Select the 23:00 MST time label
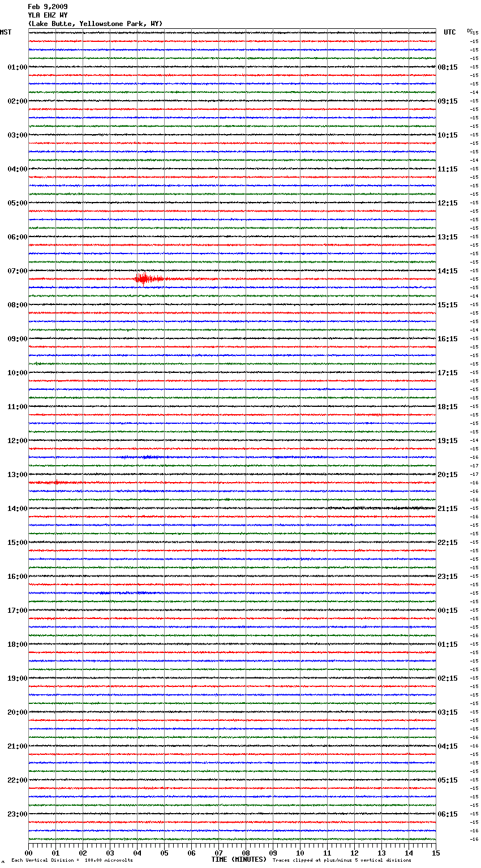Screen dimensions: 481x868 pyautogui.click(x=18, y=814)
